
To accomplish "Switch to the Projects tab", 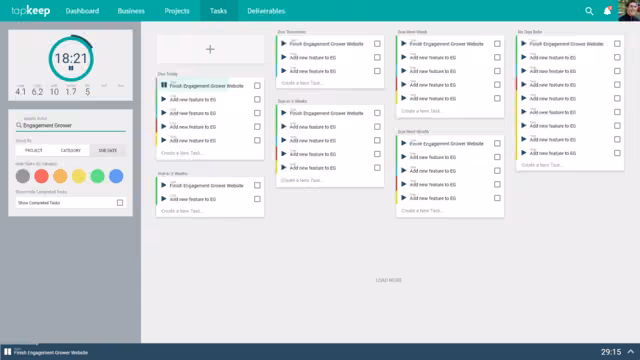I will (x=177, y=11).
